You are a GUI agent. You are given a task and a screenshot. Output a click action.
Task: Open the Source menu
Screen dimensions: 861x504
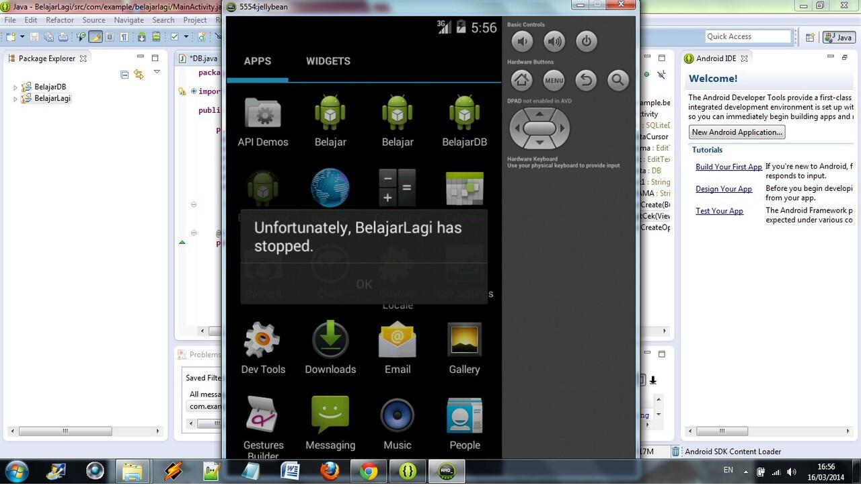(x=93, y=20)
